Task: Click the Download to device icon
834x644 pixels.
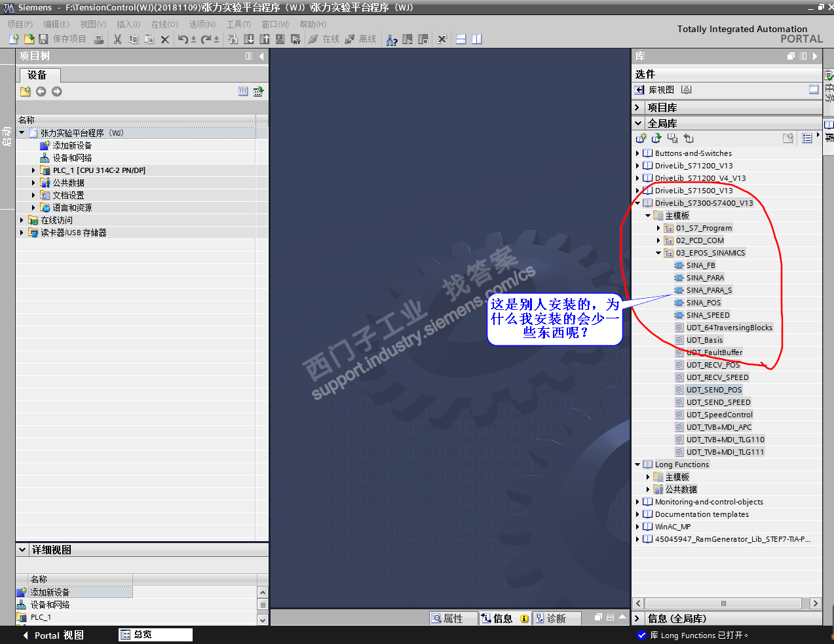Action: pyautogui.click(x=249, y=39)
